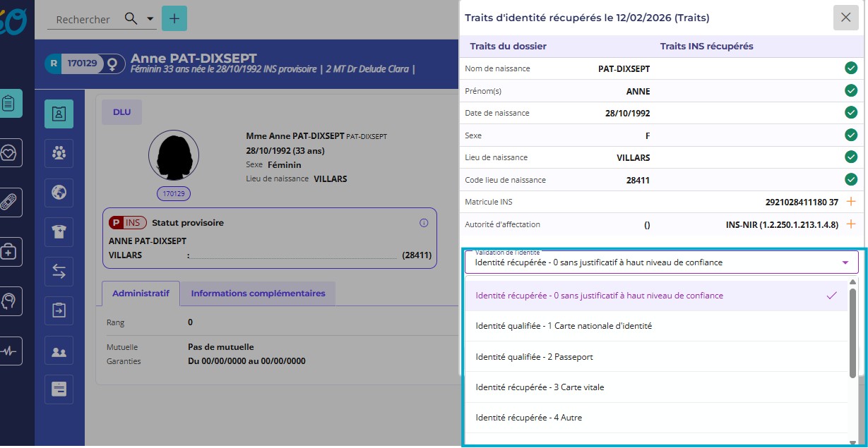The image size is (868, 448).
Task: Click the info icon in Statut provisoire box
Action: [424, 223]
